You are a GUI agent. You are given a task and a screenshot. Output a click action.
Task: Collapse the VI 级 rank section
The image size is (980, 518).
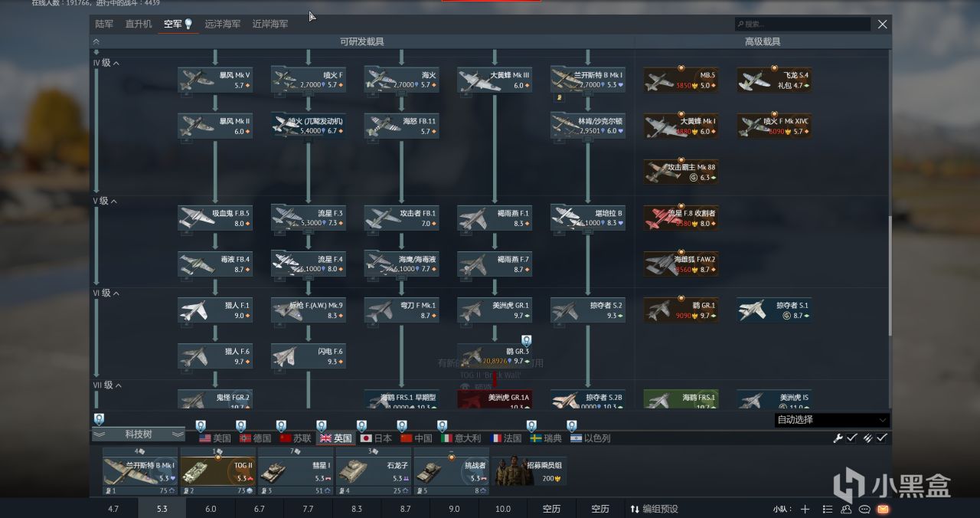click(x=106, y=293)
